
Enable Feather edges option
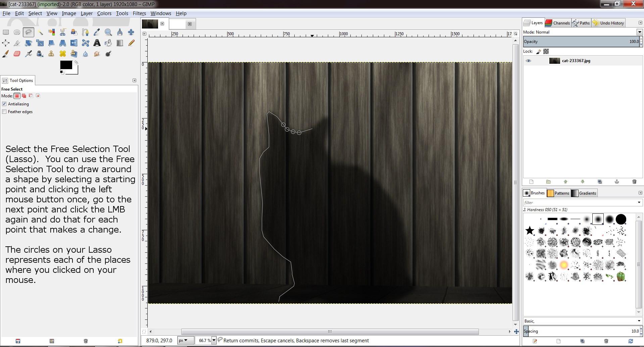pyautogui.click(x=4, y=112)
